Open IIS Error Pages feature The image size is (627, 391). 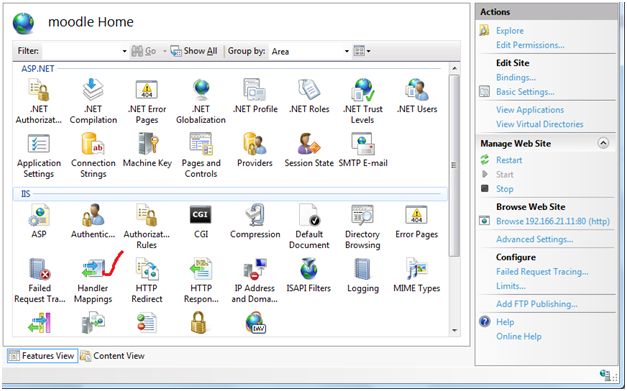pyautogui.click(x=417, y=221)
